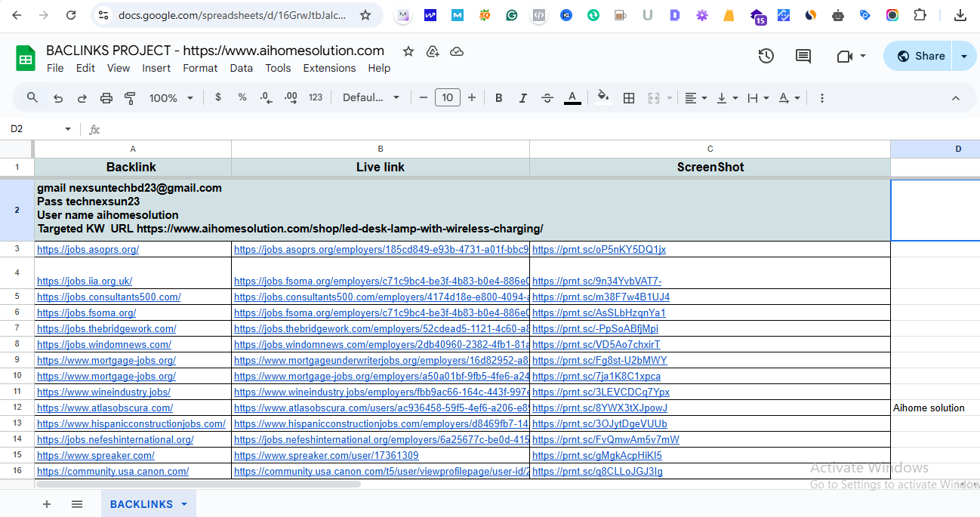Open the fill color picker
This screenshot has width=980, height=517.
point(602,97)
